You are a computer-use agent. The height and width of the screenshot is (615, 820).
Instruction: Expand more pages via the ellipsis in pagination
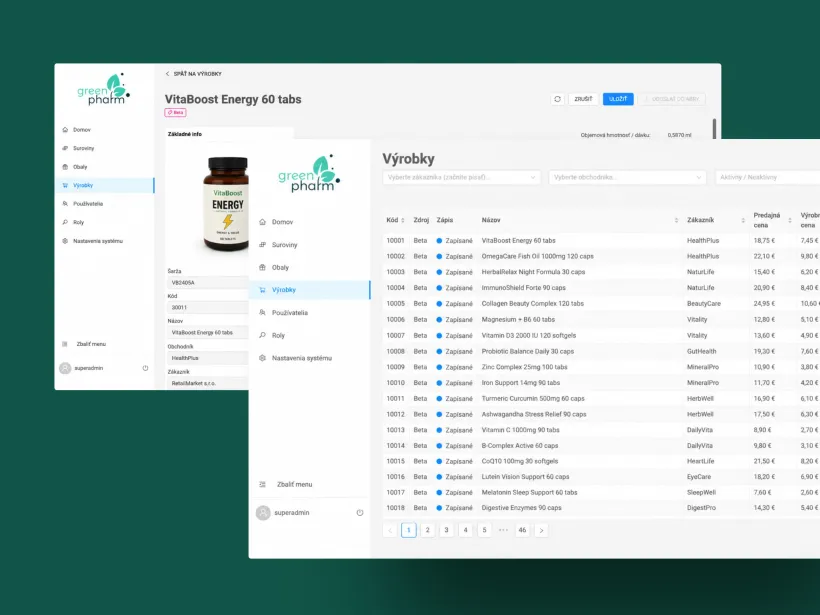(x=503, y=530)
